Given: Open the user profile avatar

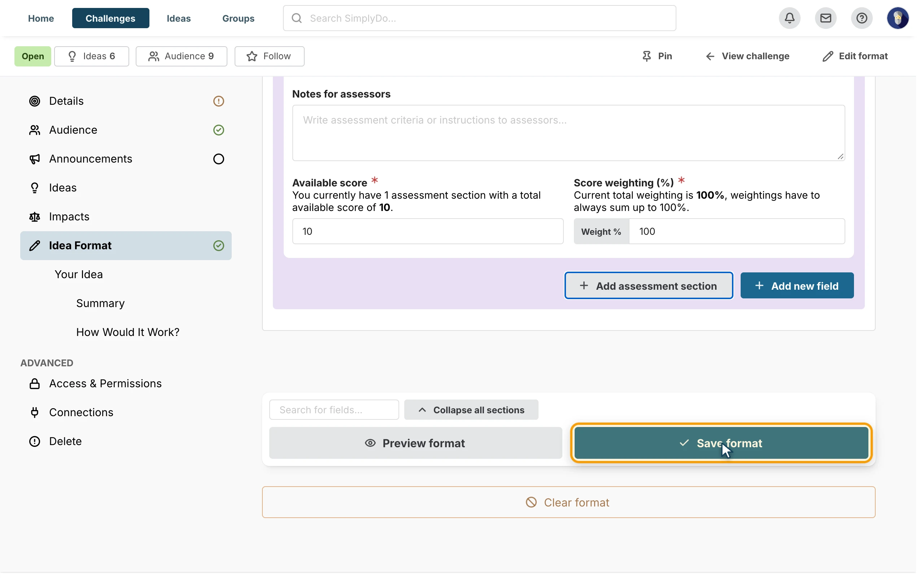Looking at the screenshot, I should [x=898, y=18].
